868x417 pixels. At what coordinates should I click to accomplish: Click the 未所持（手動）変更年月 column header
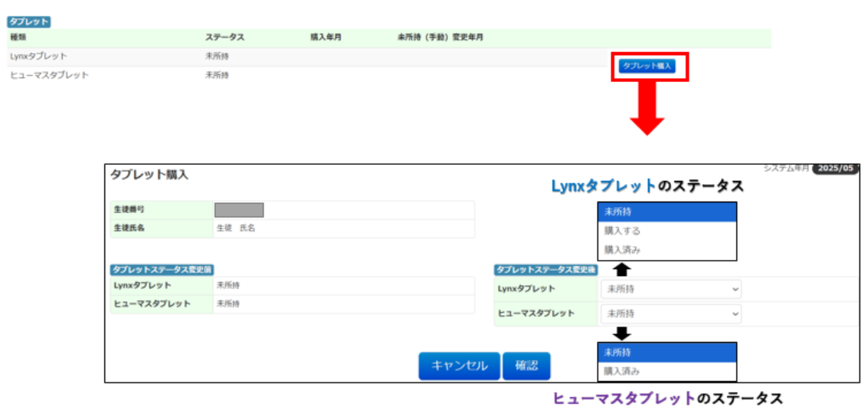[440, 37]
